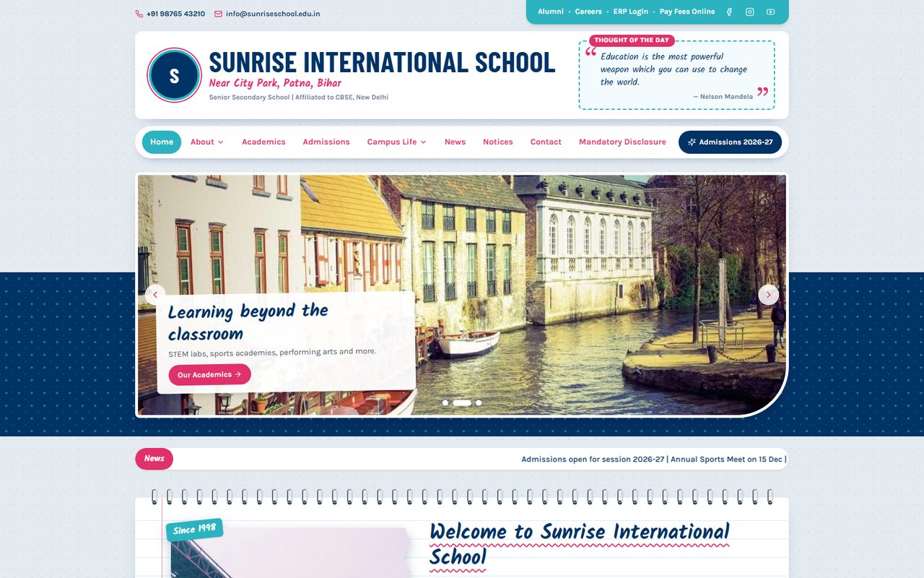Go to the previous slide with the left arrow
The image size is (924, 578).
(x=155, y=295)
